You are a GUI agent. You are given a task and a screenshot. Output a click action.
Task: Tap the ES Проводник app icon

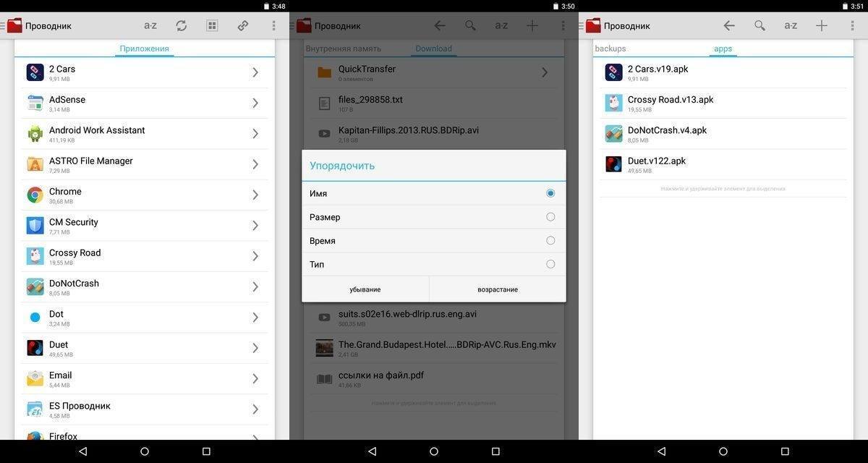(x=35, y=409)
